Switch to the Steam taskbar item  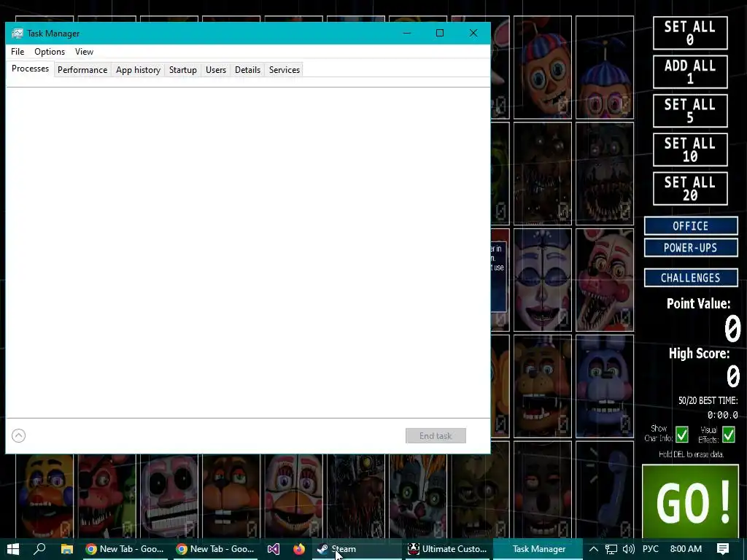tap(357, 549)
